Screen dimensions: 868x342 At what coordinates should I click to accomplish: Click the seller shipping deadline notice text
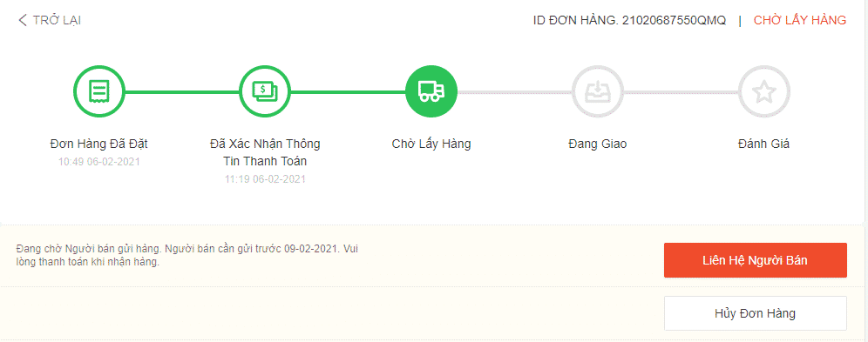(187, 255)
